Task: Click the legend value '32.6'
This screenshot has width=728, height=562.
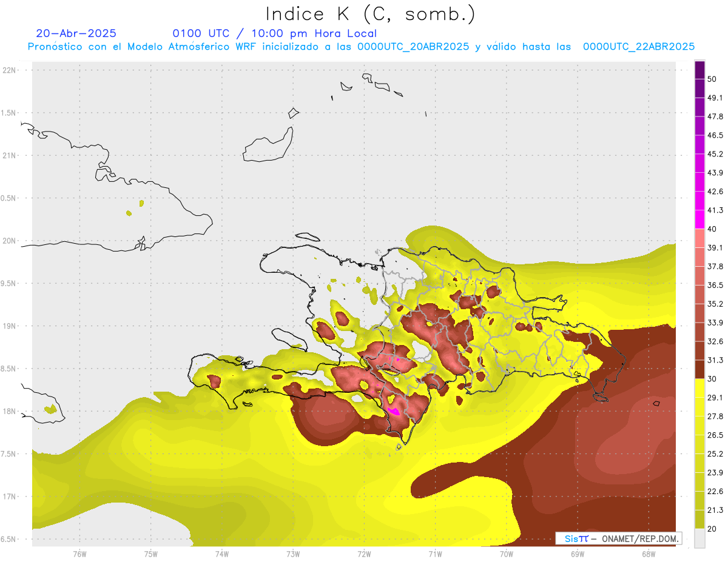Action: 715,341
